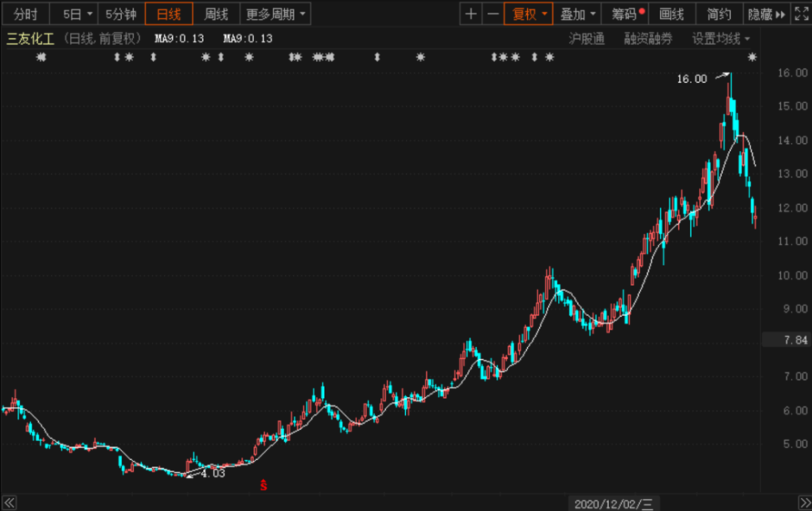Image resolution: width=812 pixels, height=511 pixels.
Task: Activate the 画线 drawing tool
Action: pyautogui.click(x=672, y=14)
